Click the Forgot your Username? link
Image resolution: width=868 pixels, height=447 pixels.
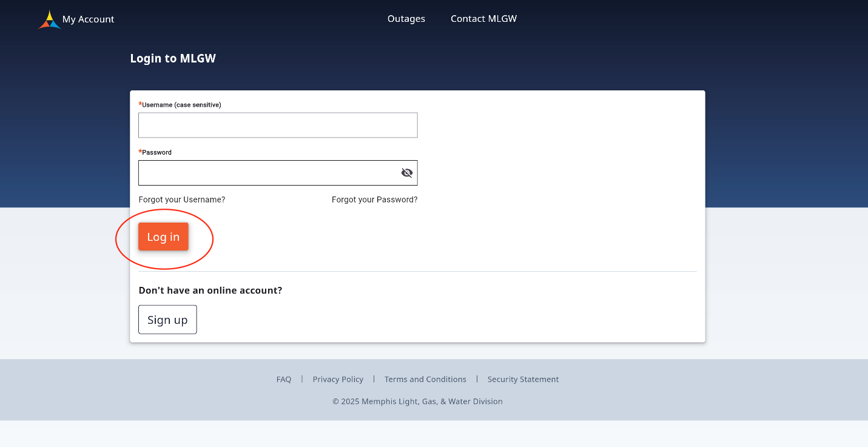click(x=182, y=200)
